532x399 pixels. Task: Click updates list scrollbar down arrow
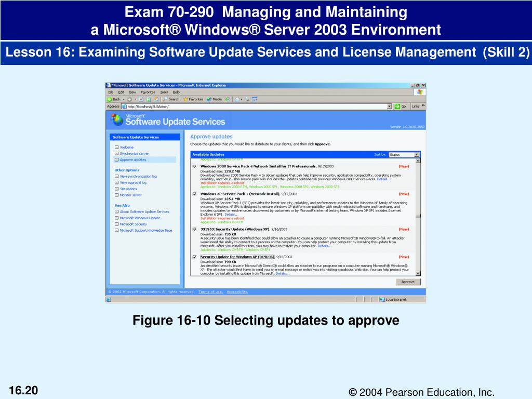[x=418, y=273]
